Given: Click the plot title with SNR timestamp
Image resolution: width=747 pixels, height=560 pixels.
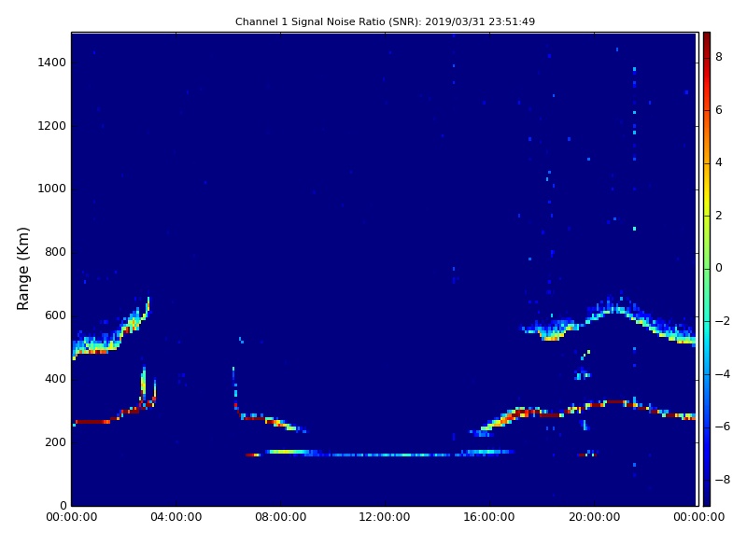Looking at the screenshot, I should point(385,21).
